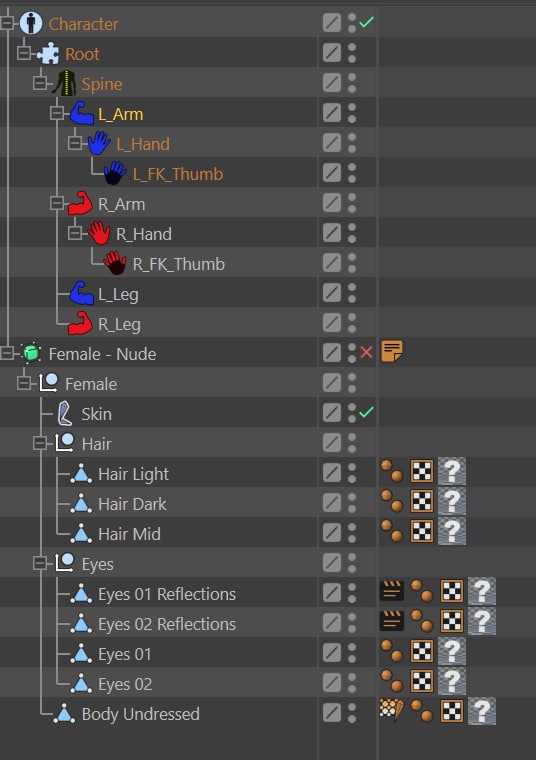536x760 pixels.
Task: Collapse the Hair group
Action: [x=40, y=443]
